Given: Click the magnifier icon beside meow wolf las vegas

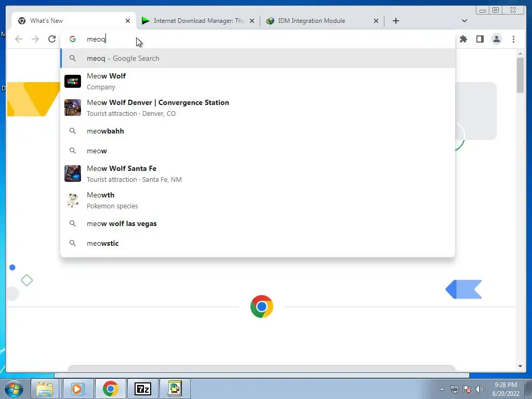Looking at the screenshot, I should [73, 223].
